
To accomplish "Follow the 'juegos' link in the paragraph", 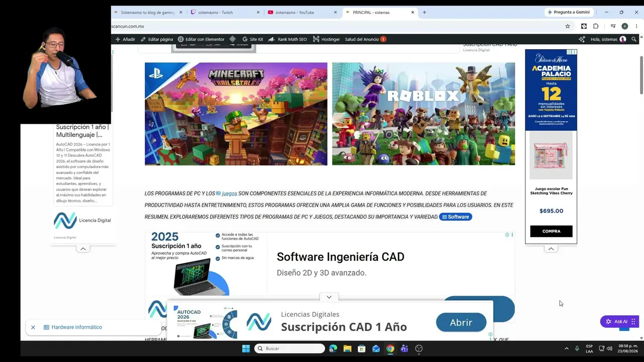I will click(229, 194).
